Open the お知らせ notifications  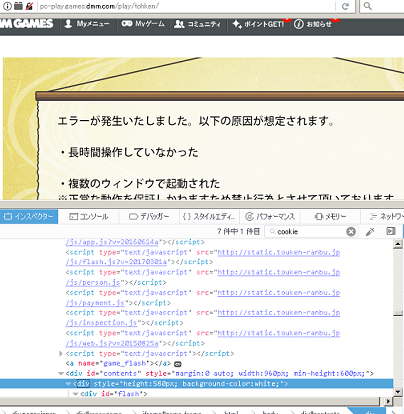click(x=313, y=24)
